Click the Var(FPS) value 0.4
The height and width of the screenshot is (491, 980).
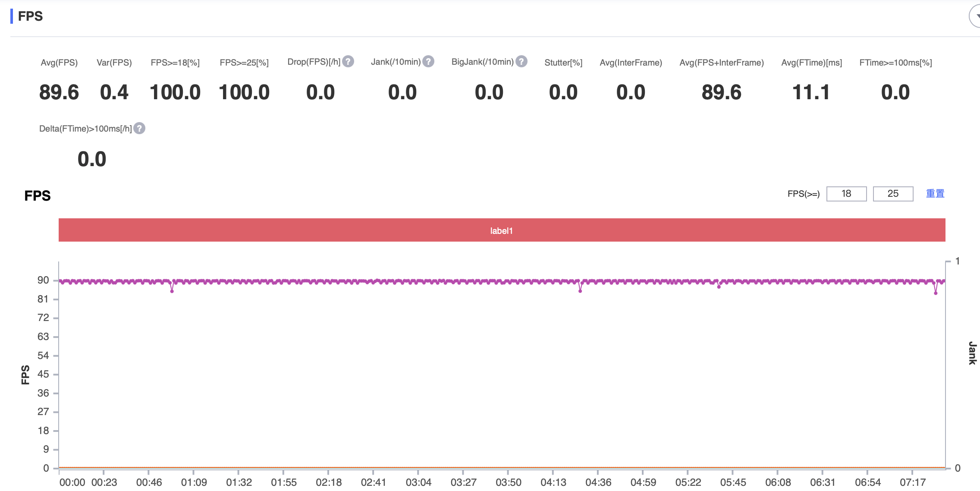click(114, 92)
